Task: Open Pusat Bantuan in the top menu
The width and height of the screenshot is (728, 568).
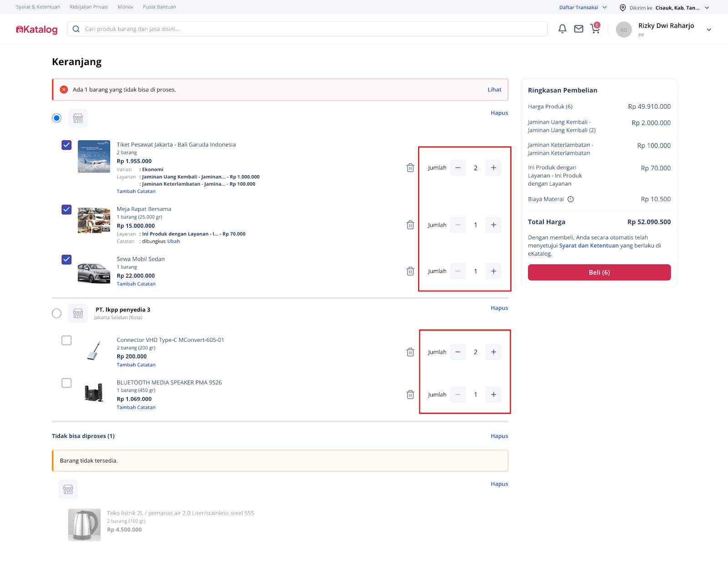Action: 159,7
